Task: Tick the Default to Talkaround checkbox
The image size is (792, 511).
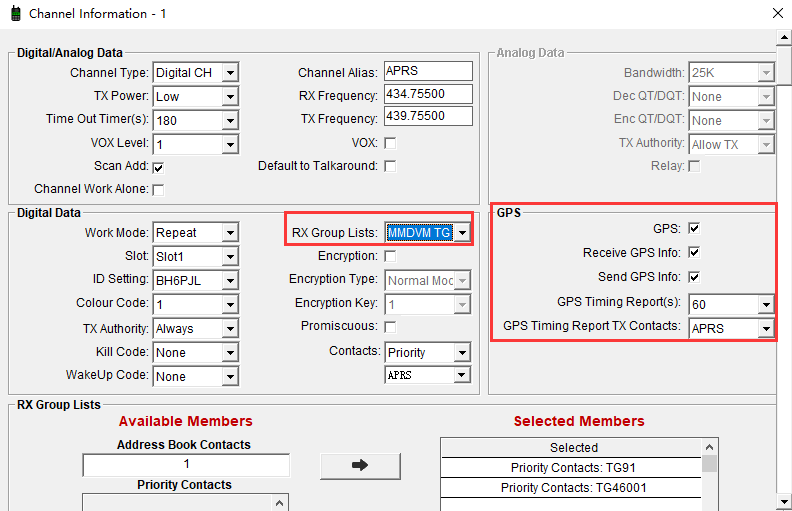Action: tap(390, 166)
